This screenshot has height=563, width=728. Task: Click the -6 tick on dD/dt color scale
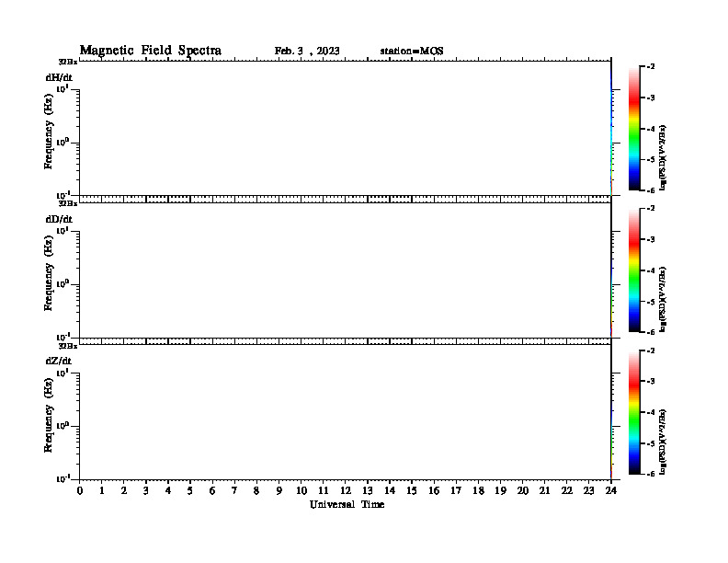651,332
